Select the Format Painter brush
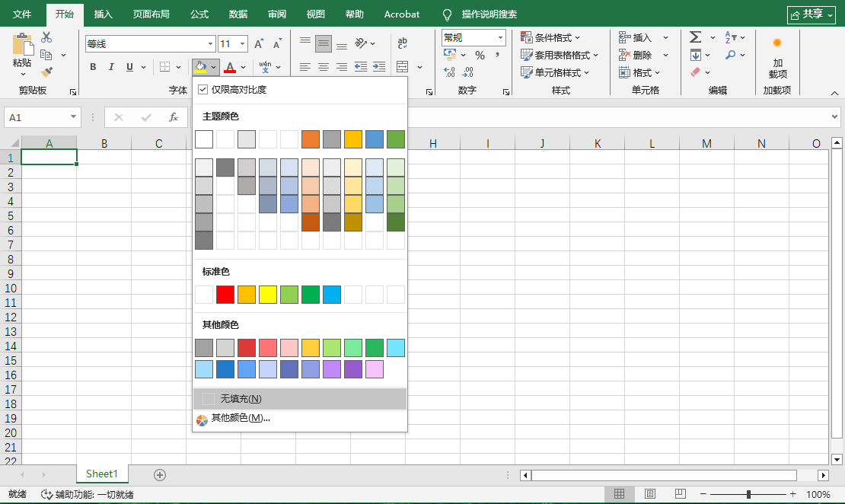 pos(46,72)
